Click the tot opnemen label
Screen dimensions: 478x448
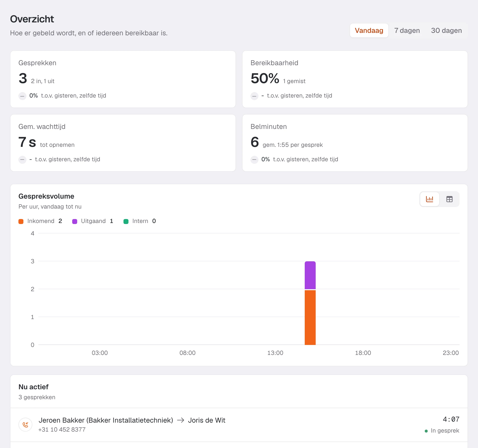click(57, 145)
